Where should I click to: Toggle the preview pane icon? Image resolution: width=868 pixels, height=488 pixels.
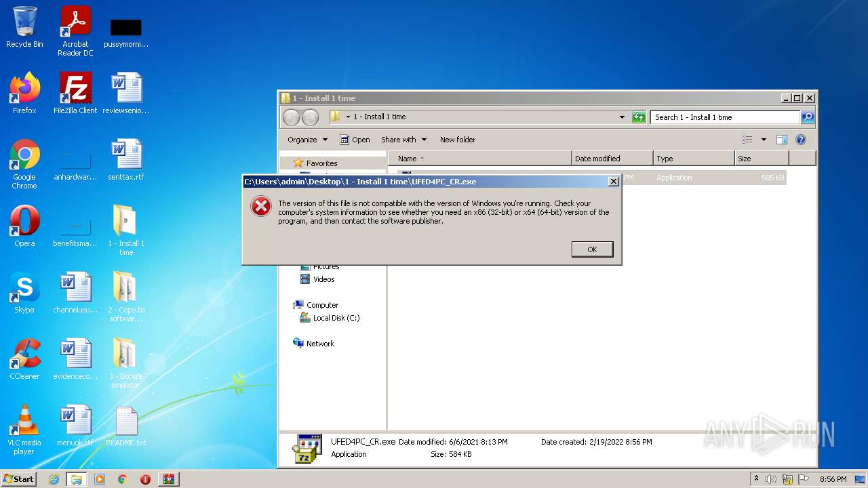[x=781, y=140]
